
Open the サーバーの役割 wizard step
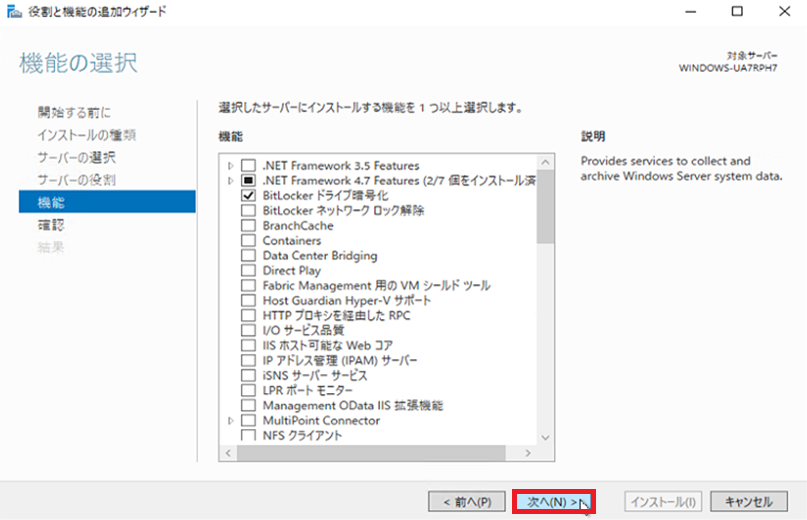76,180
